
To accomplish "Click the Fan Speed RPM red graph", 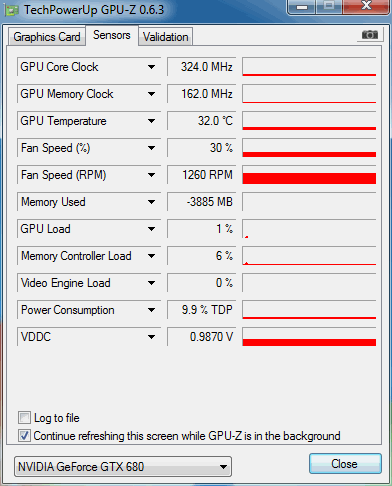I will click(x=309, y=175).
